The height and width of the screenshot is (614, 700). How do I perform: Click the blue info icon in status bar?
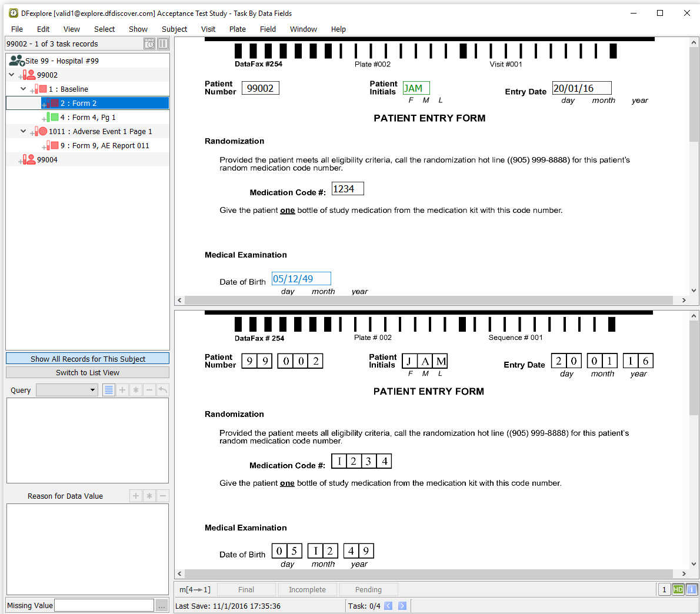[692, 589]
